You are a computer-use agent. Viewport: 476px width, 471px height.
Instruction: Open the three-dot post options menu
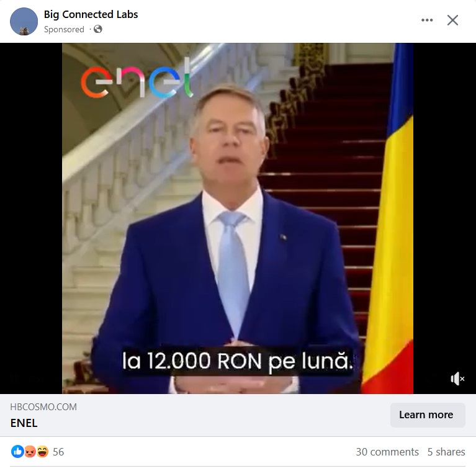(x=427, y=20)
